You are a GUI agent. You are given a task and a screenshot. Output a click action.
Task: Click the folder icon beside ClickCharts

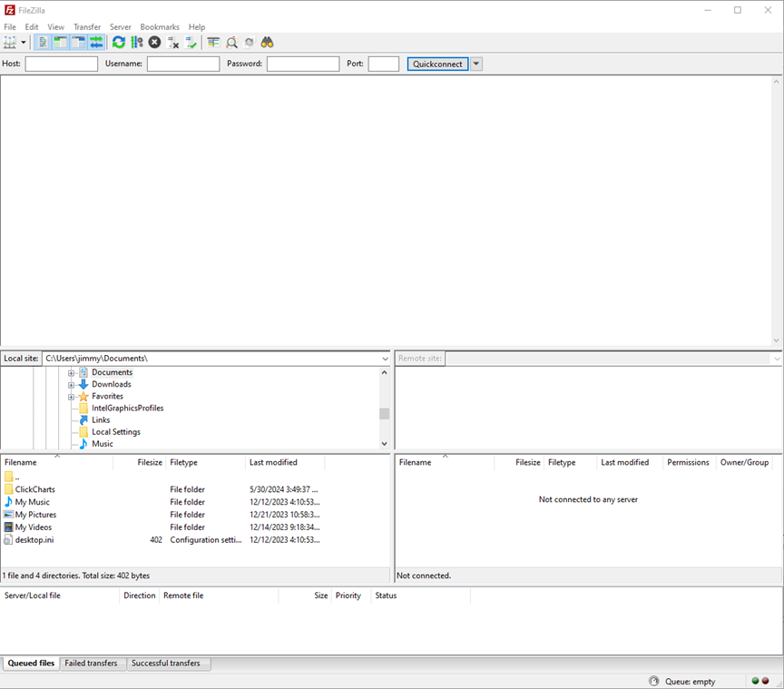(x=8, y=489)
